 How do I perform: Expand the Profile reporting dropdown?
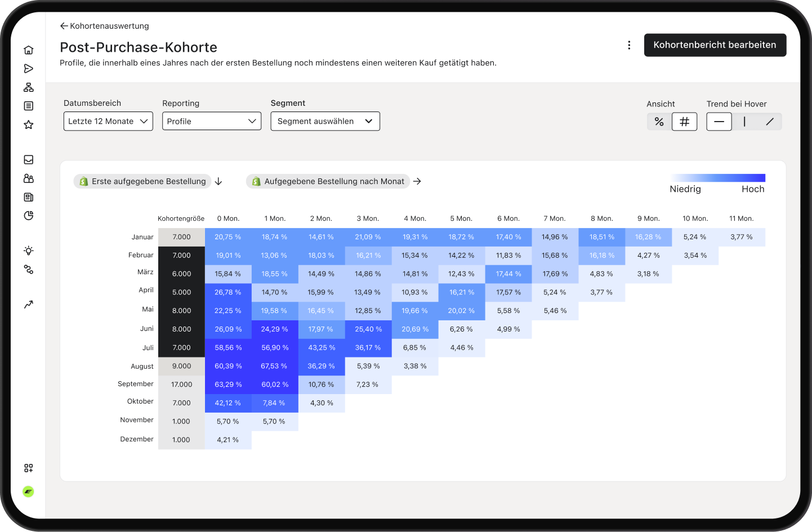pos(212,121)
